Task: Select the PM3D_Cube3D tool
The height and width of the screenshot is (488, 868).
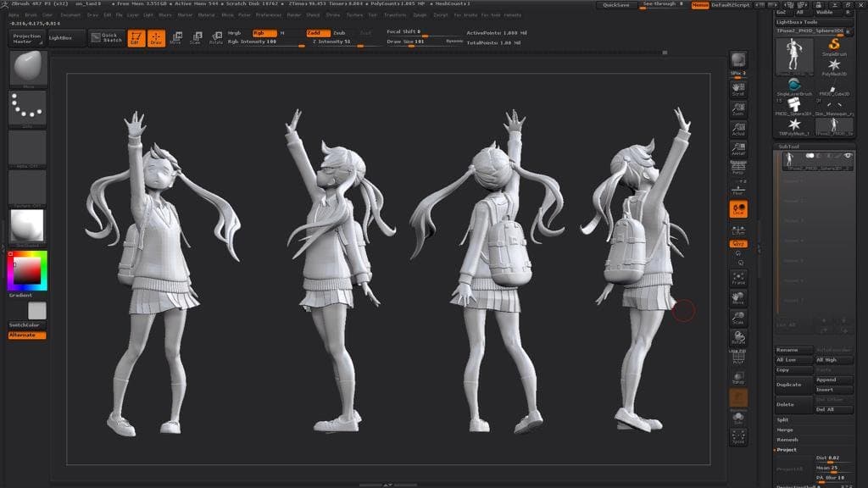Action: point(834,89)
